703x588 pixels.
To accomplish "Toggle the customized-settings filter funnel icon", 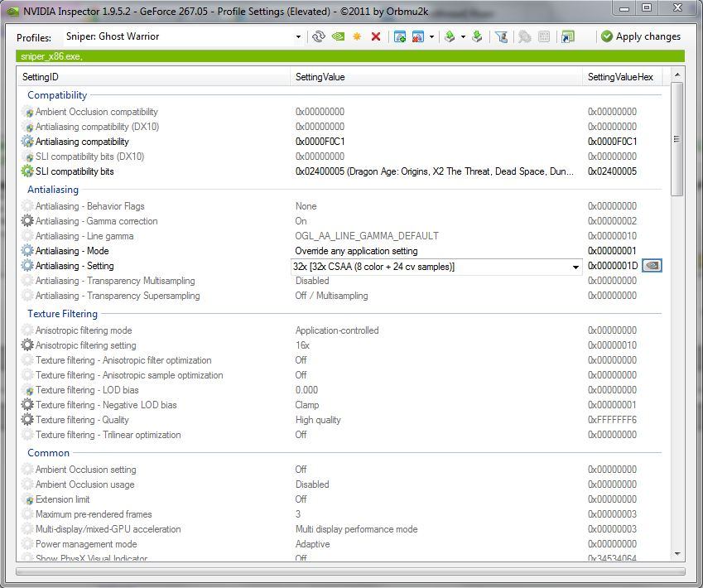I will (501, 36).
